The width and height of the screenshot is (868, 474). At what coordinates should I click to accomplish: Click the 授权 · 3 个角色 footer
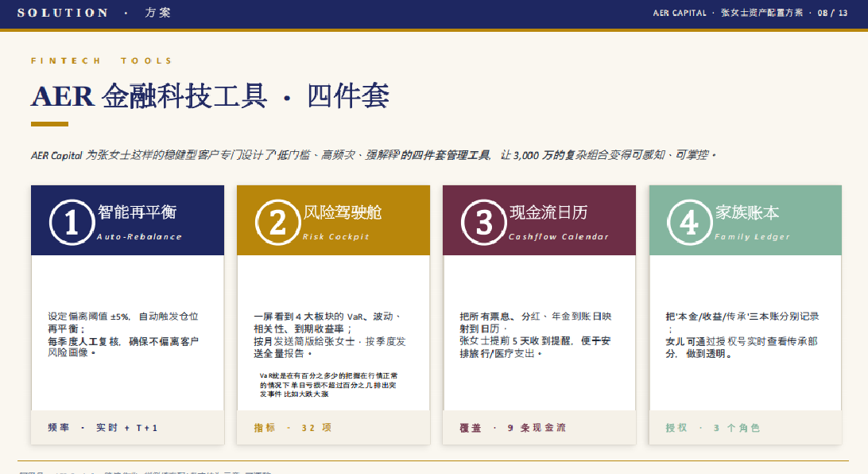coord(713,428)
